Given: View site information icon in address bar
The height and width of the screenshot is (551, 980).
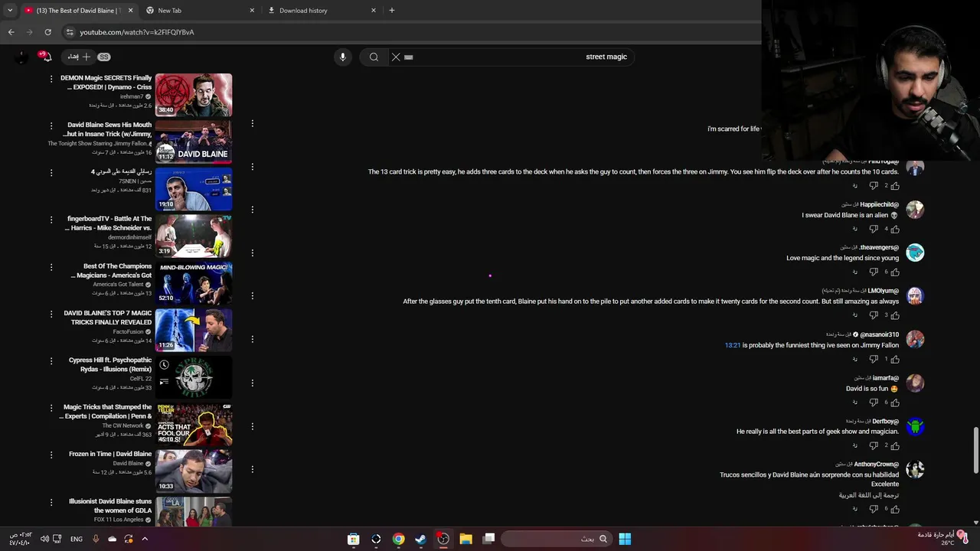Looking at the screenshot, I should [x=70, y=32].
